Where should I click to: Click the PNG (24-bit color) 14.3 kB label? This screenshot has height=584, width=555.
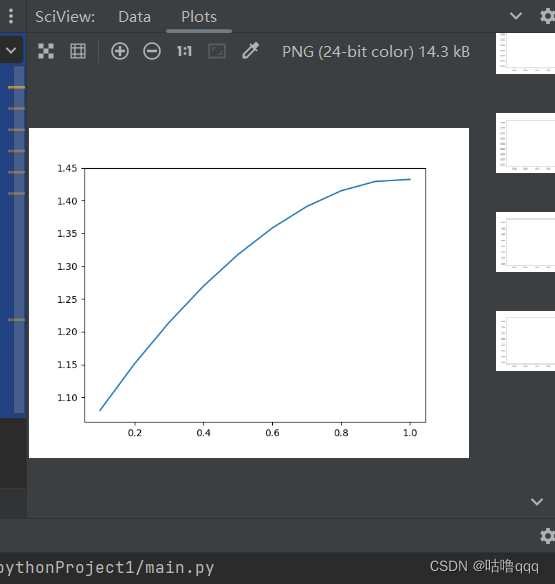[376, 52]
